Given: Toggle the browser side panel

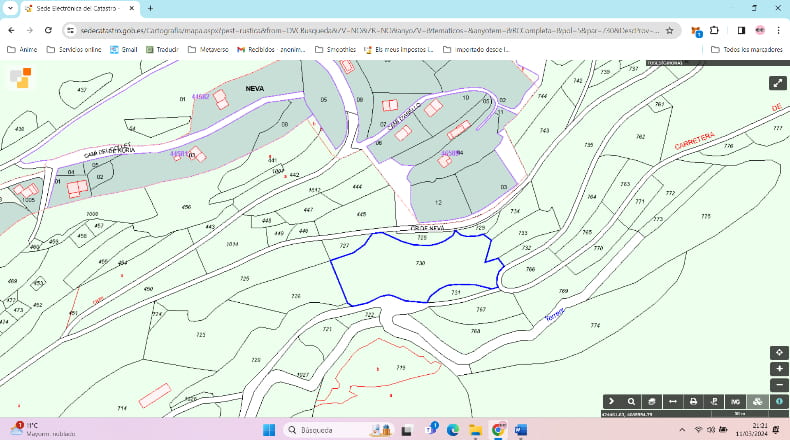Looking at the screenshot, I should pos(741,30).
